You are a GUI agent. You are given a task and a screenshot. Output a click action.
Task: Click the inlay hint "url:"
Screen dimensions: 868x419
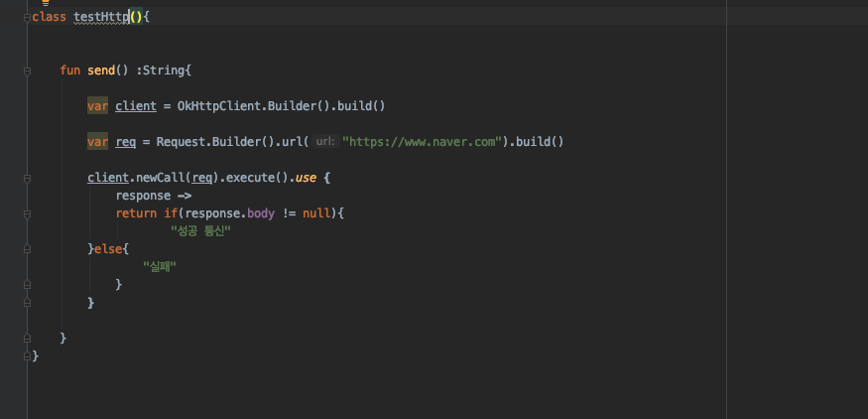point(325,142)
